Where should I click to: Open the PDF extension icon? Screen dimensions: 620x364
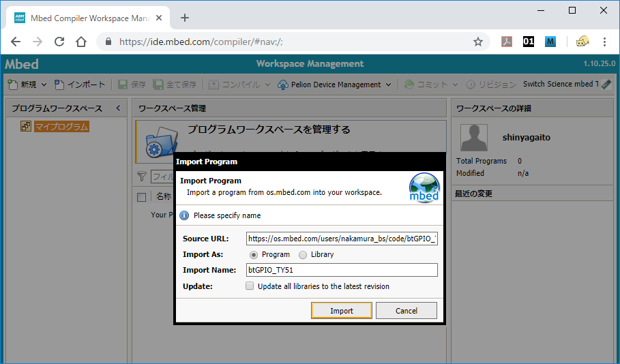click(x=507, y=42)
